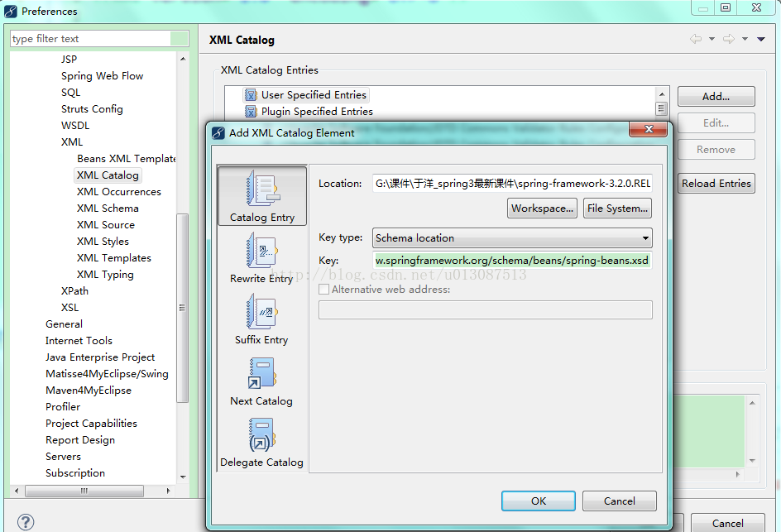The image size is (781, 532).
Task: Click Add... in the XML Catalog page
Action: pyautogui.click(x=716, y=97)
